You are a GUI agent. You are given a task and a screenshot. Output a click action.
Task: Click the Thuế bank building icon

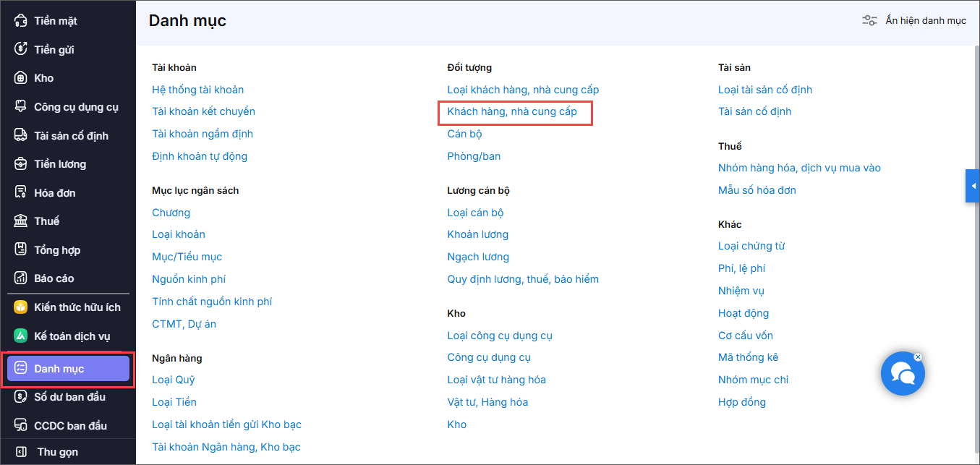coord(21,221)
